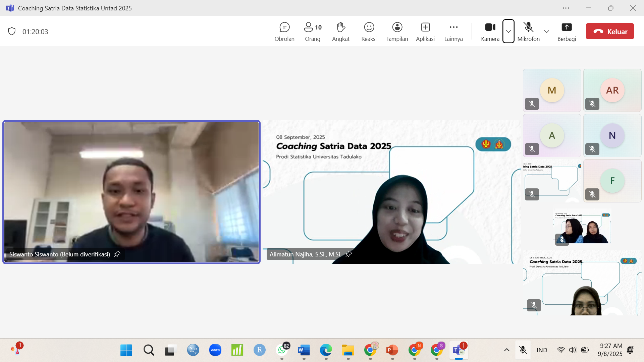Viewport: 644px width, 362px height.
Task: Open the Reaksi emoji reactions
Action: point(369,32)
